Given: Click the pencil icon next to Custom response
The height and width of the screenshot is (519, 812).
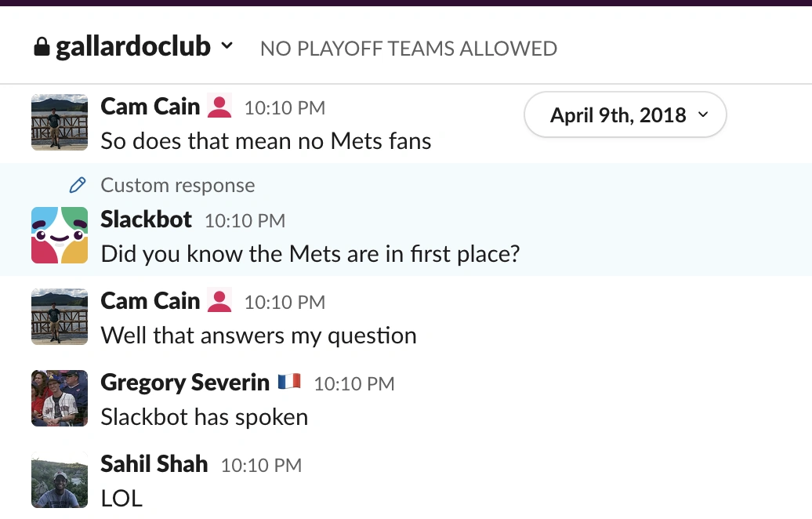Looking at the screenshot, I should pyautogui.click(x=77, y=185).
